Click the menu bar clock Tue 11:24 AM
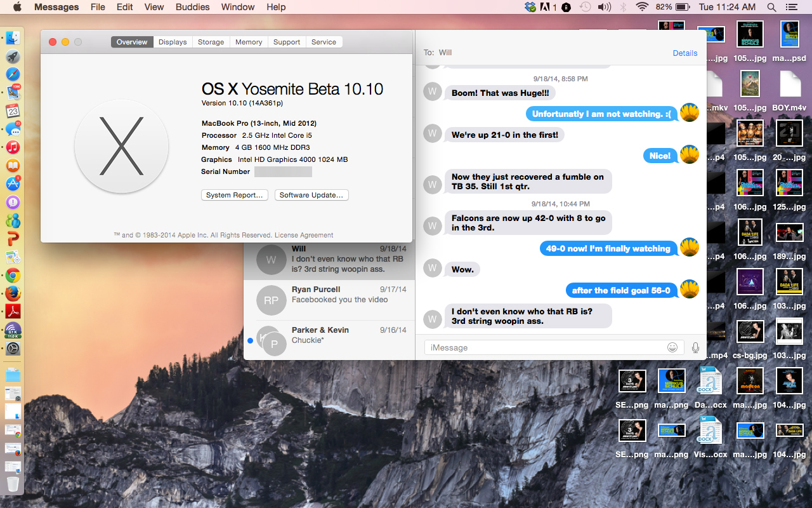 [727, 7]
